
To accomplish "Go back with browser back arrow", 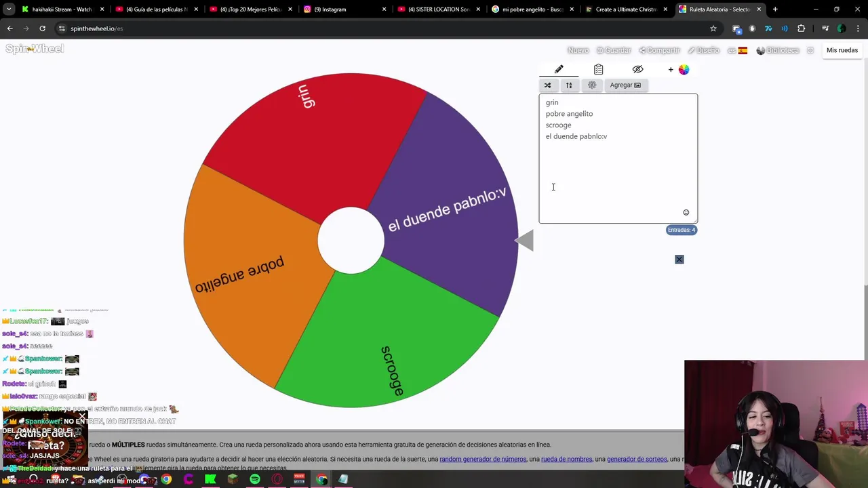I will click(x=9, y=28).
